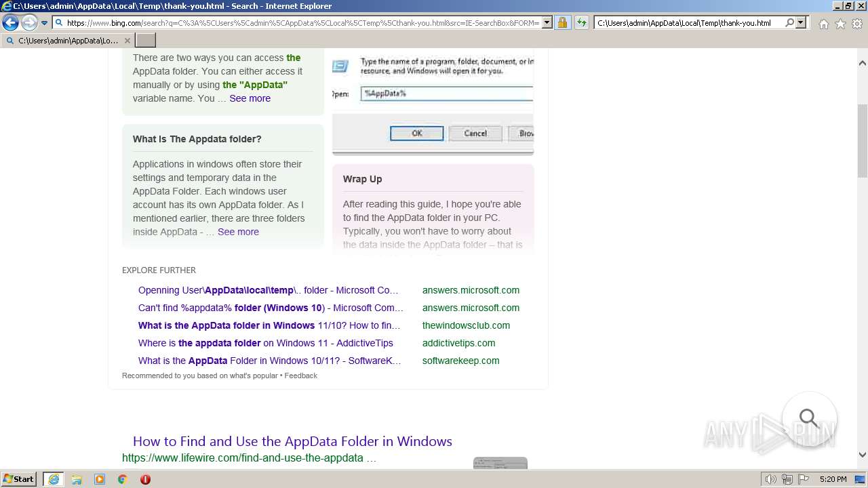Open What is the AppData folder in Windows 11/10 link

[269, 325]
